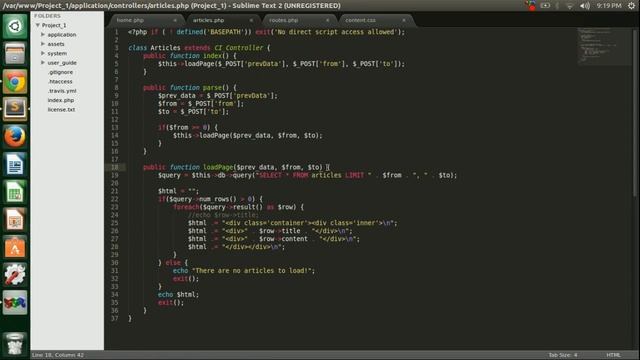
Task: Open the Files manager from the dock
Action: click(x=15, y=54)
